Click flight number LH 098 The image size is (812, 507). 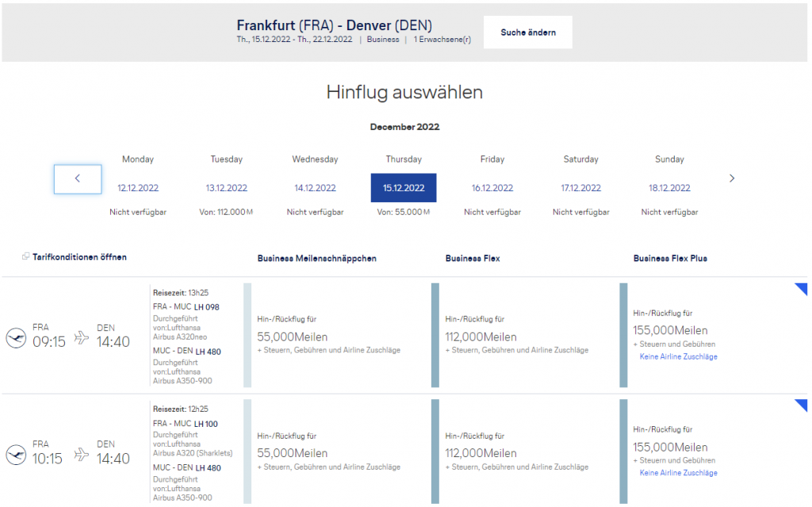[207, 307]
